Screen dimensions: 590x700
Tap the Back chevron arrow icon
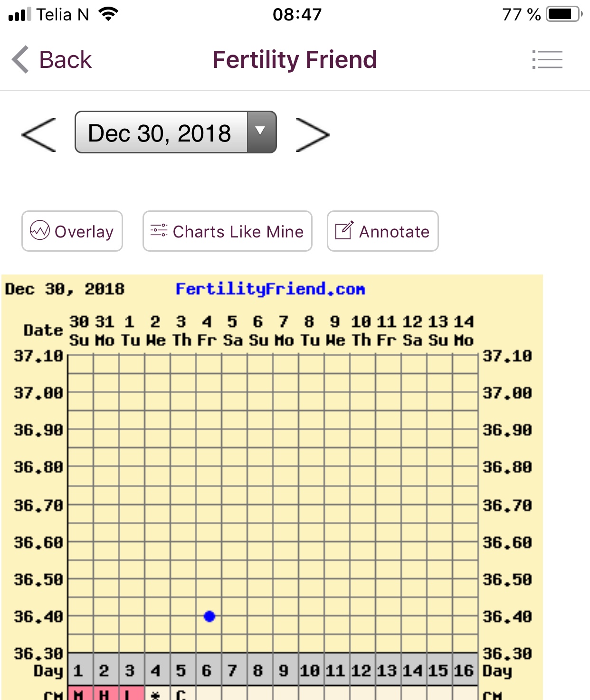pos(21,60)
